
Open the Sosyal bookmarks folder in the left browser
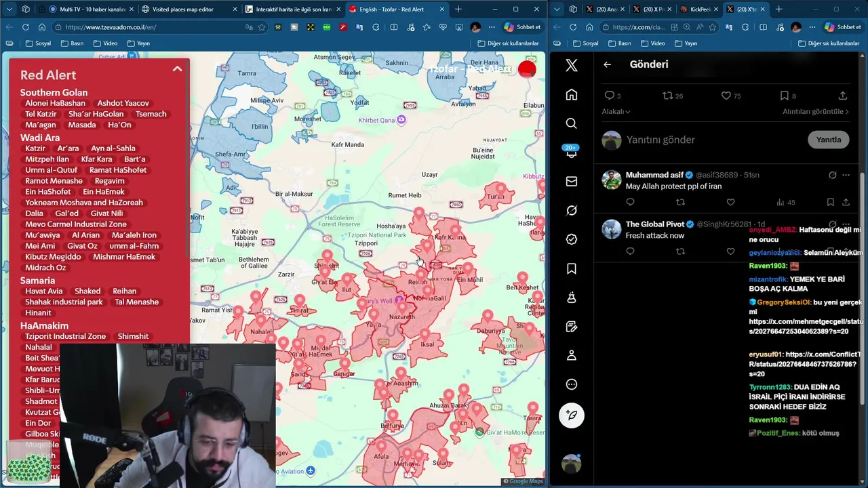point(38,43)
